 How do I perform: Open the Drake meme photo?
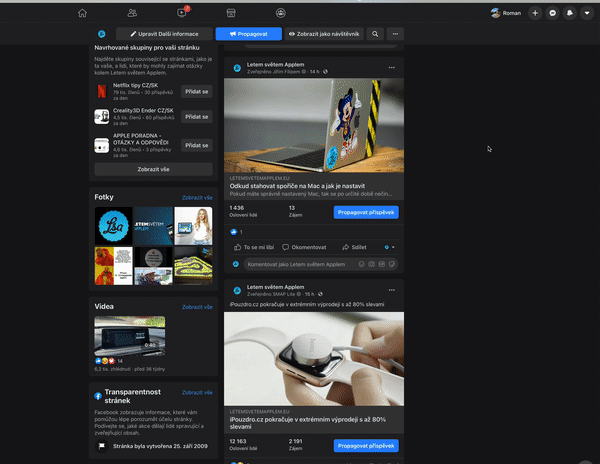tap(114, 265)
